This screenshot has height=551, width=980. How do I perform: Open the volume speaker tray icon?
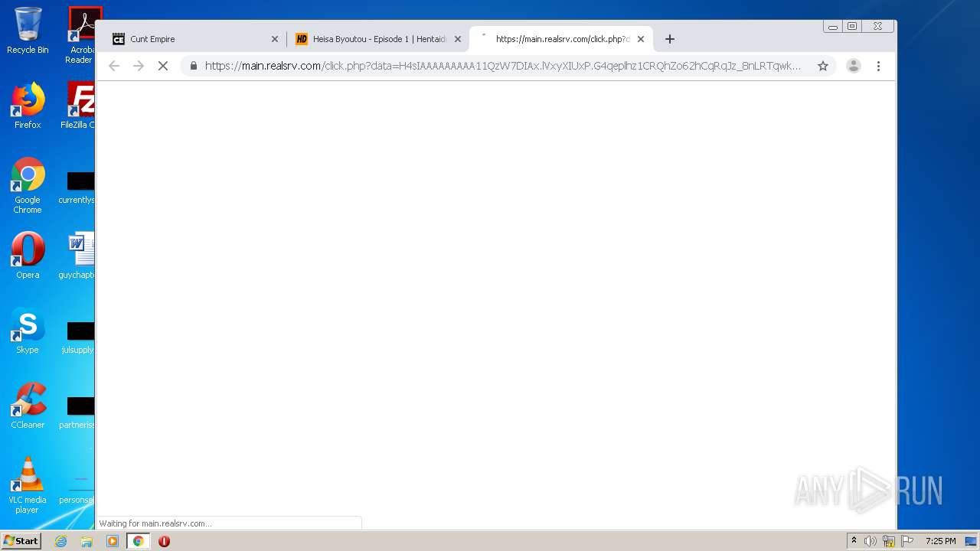[x=871, y=541]
